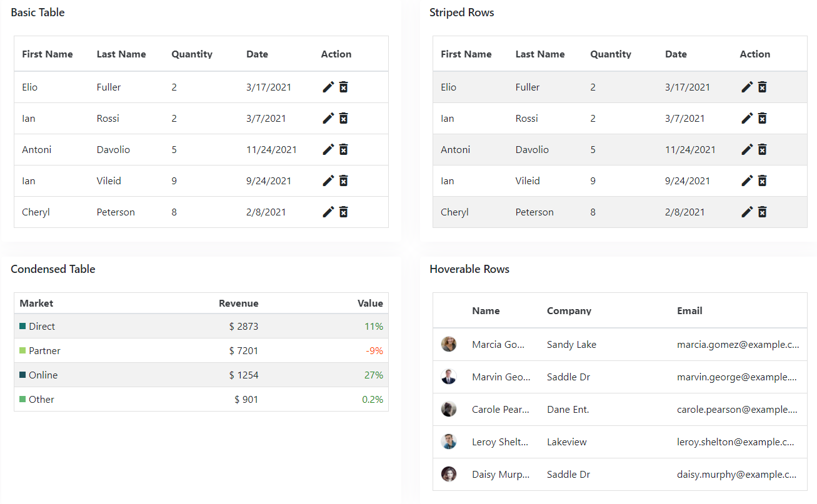Edit the Ian Rossi row in Striped Rows
The image size is (817, 504).
(747, 118)
